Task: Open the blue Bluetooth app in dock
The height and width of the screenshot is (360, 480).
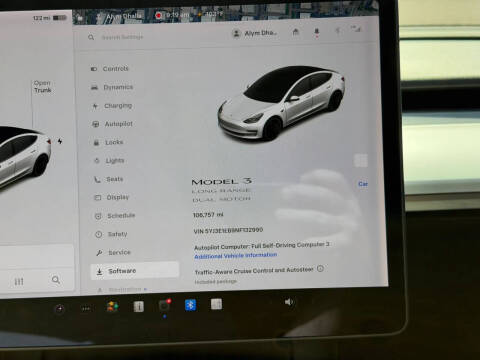Action: 190,305
